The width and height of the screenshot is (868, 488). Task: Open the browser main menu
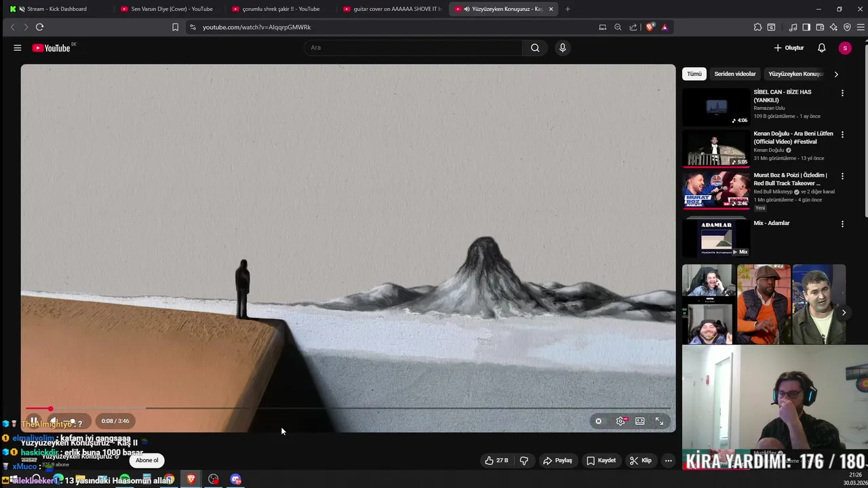click(x=861, y=27)
